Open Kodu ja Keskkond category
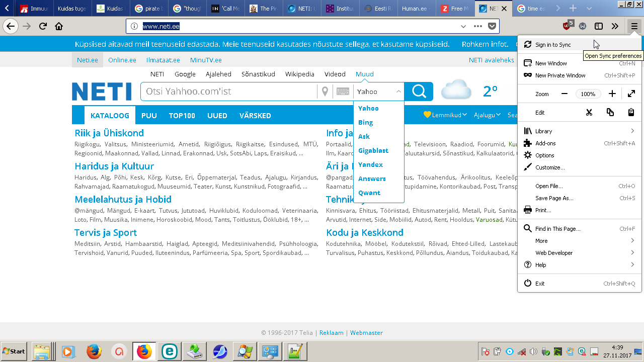 pyautogui.click(x=365, y=233)
